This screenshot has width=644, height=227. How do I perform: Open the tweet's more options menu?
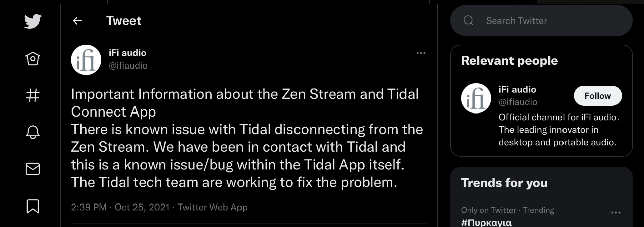pos(421,53)
